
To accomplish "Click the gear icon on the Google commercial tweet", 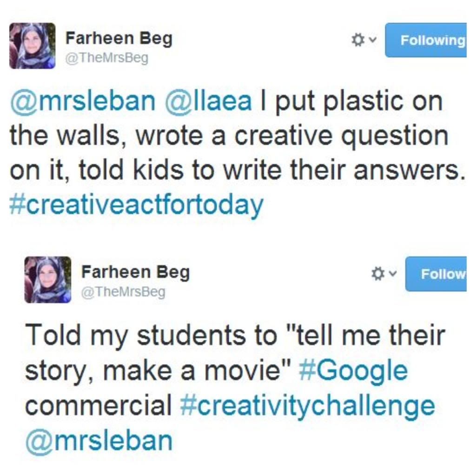I will [378, 274].
